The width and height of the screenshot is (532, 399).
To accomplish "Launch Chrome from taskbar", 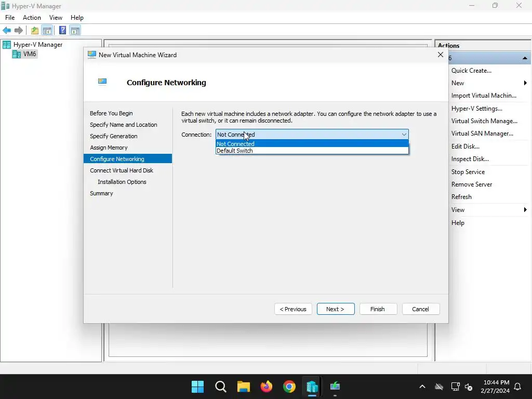I will (x=289, y=387).
